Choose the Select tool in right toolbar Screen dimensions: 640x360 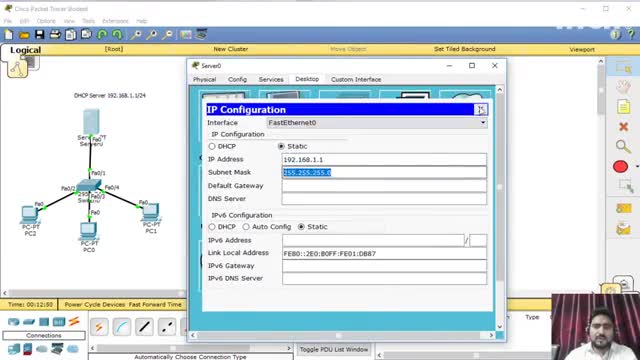coord(623,68)
